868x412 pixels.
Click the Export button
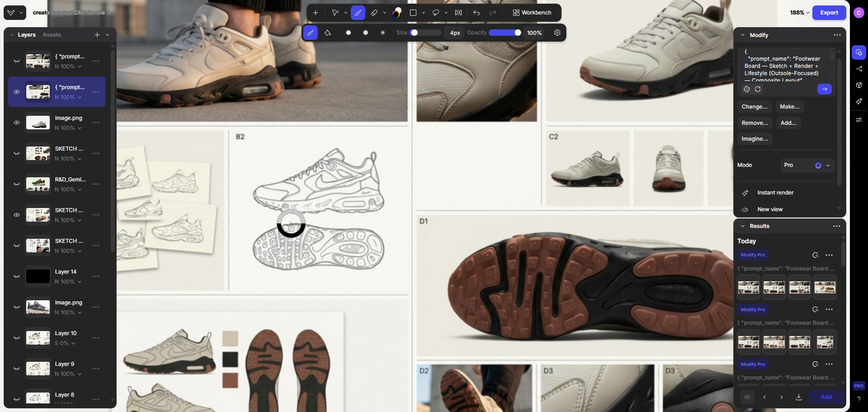point(829,13)
